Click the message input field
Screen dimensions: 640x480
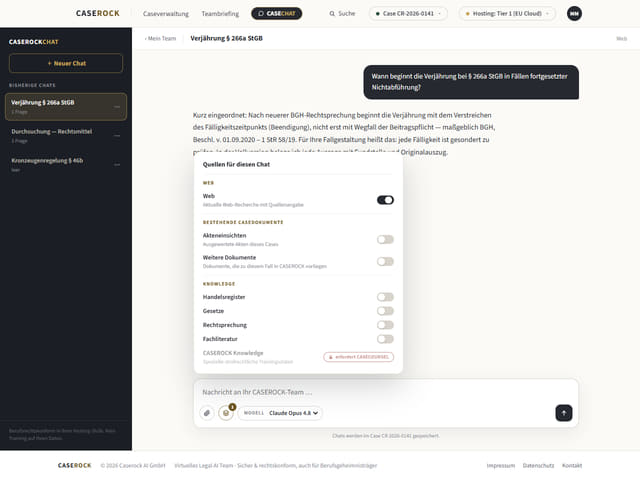(386, 392)
